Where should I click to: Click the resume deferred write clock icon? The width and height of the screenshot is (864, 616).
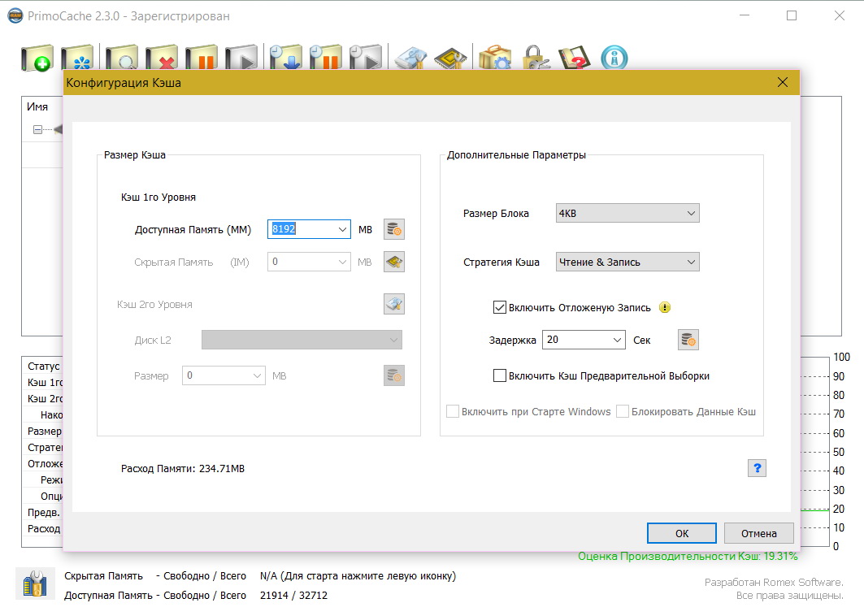pyautogui.click(x=366, y=58)
